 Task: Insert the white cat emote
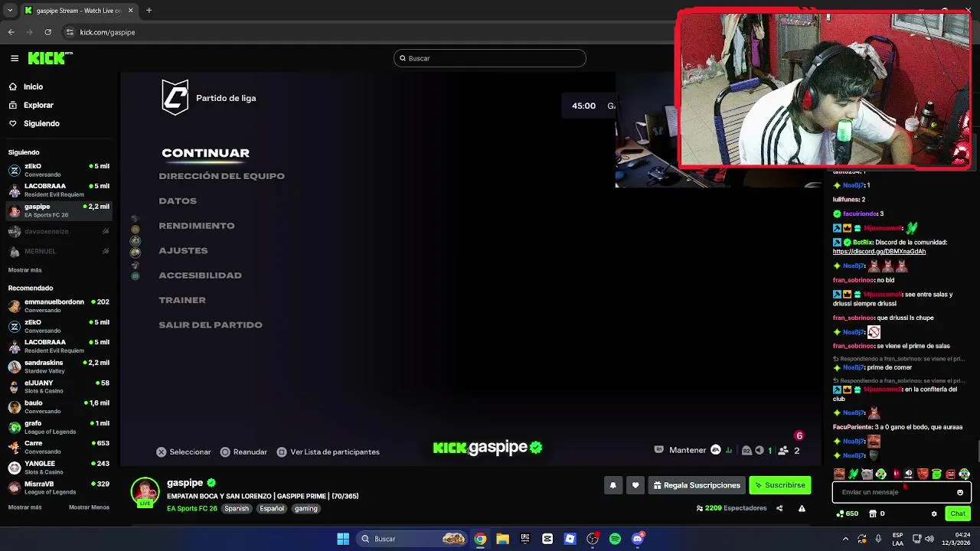pyautogui.click(x=867, y=474)
